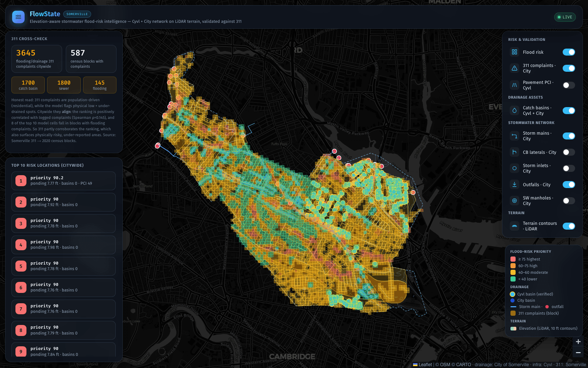588x368 pixels.
Task: Click the LIVE status badge
Action: 565,17
